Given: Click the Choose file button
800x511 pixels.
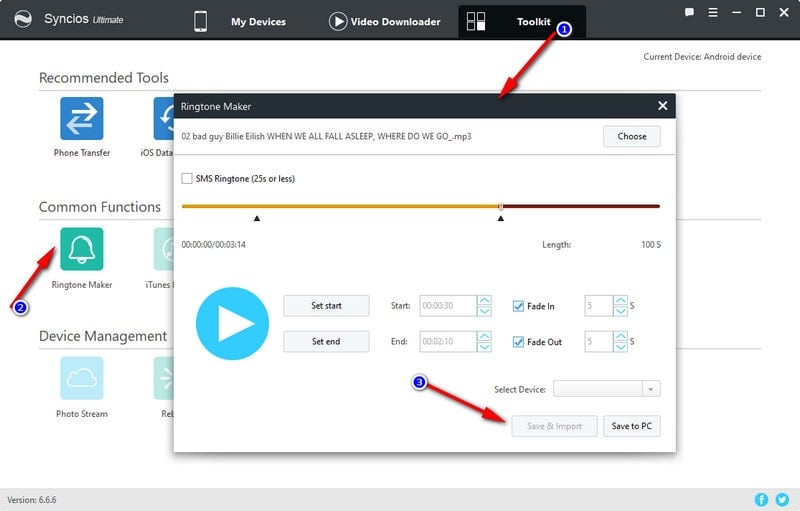Looking at the screenshot, I should tap(632, 136).
